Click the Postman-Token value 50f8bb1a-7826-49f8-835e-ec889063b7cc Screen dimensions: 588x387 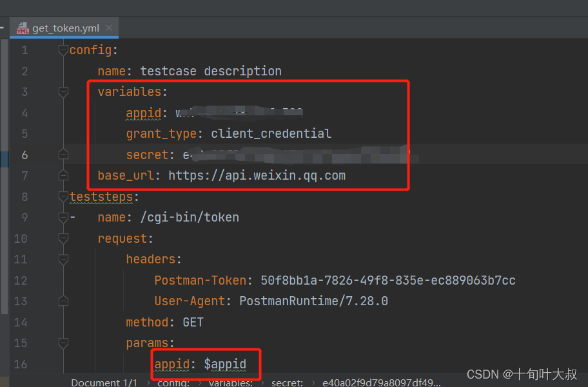(x=388, y=281)
